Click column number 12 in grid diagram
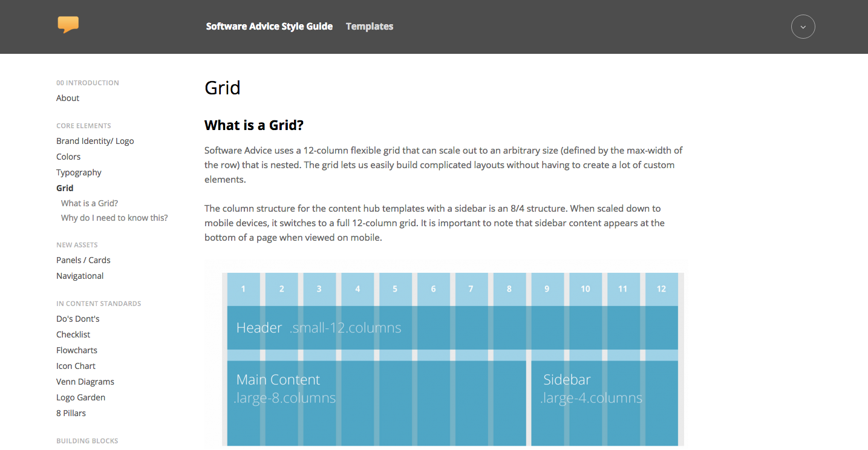 (x=661, y=289)
